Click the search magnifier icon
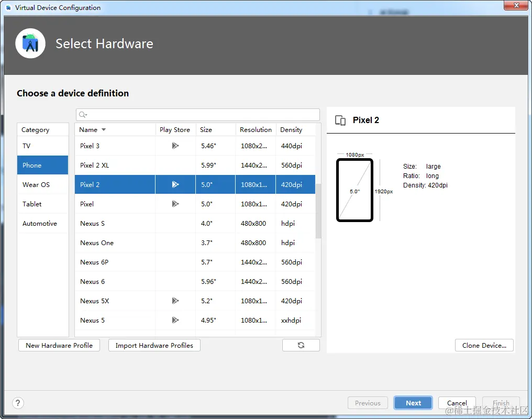The height and width of the screenshot is (419, 532). click(83, 115)
